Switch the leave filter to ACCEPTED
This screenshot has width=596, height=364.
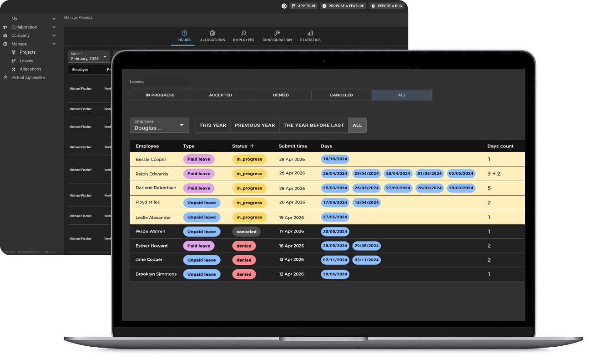[220, 95]
